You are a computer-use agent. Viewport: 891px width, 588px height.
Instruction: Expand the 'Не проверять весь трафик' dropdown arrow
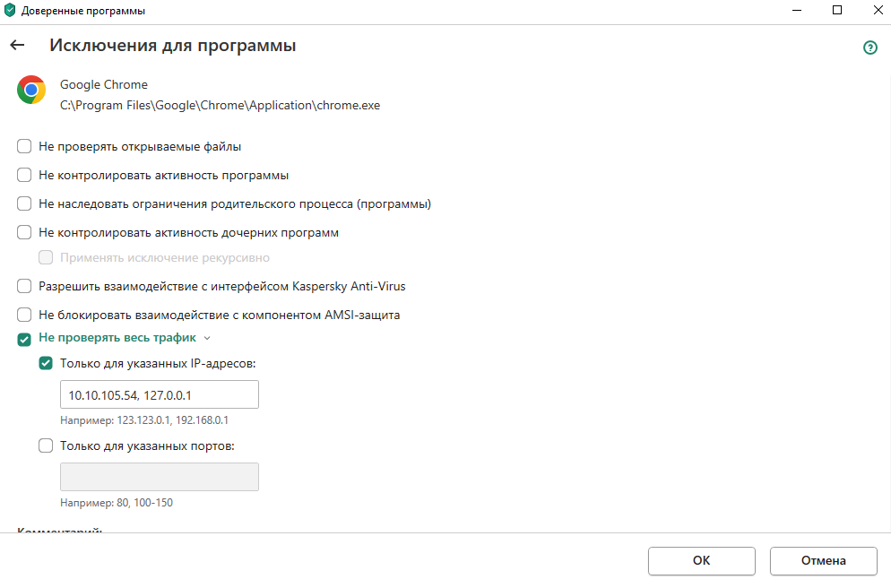pyautogui.click(x=207, y=339)
